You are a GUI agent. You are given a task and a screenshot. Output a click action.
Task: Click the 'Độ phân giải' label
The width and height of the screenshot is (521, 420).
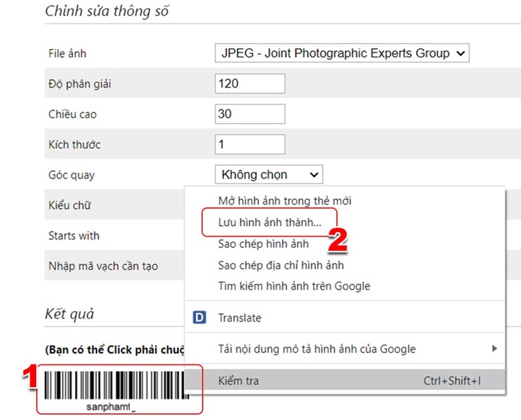(80, 84)
